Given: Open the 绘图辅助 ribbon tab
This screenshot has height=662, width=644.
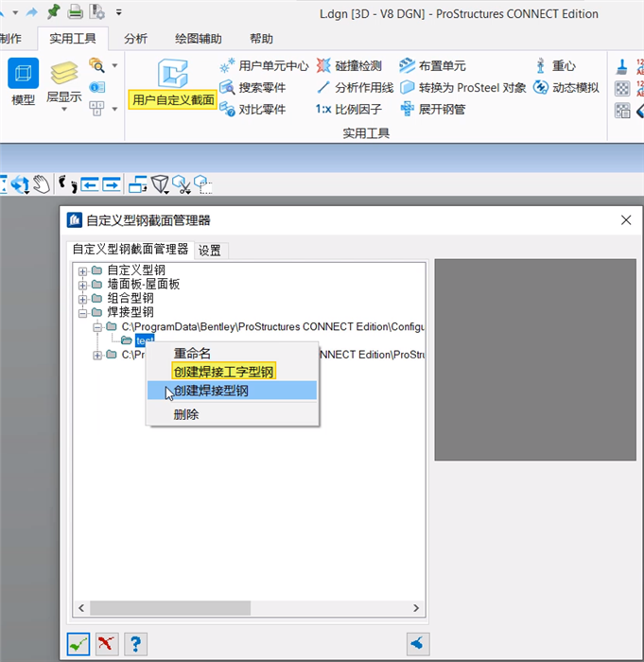Looking at the screenshot, I should (x=199, y=39).
